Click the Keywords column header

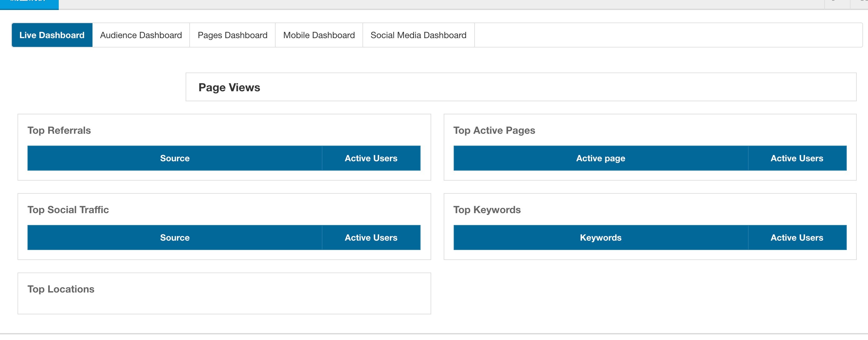tap(601, 237)
